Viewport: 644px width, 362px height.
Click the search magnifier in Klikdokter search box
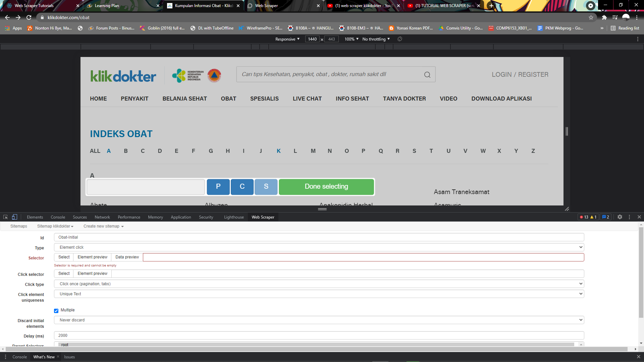tap(427, 75)
